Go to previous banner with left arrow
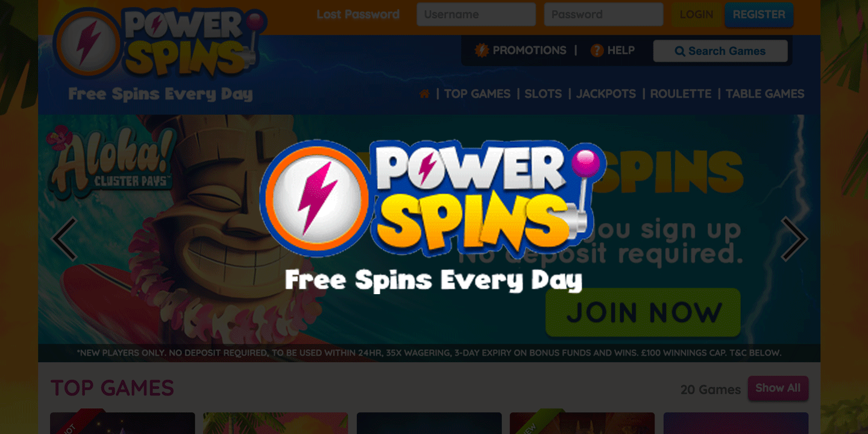This screenshot has width=868, height=434. (64, 239)
